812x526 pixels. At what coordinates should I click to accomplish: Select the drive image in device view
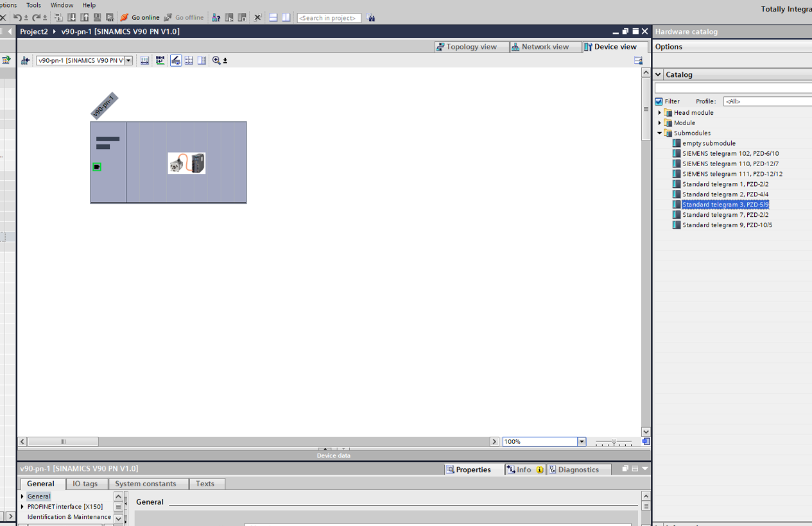tap(187, 163)
